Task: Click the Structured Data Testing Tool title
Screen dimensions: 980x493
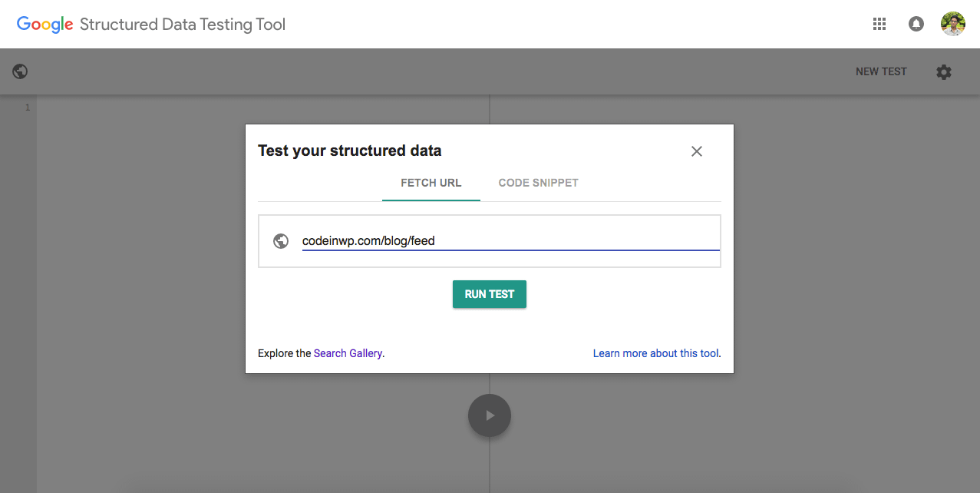Action: tap(183, 24)
